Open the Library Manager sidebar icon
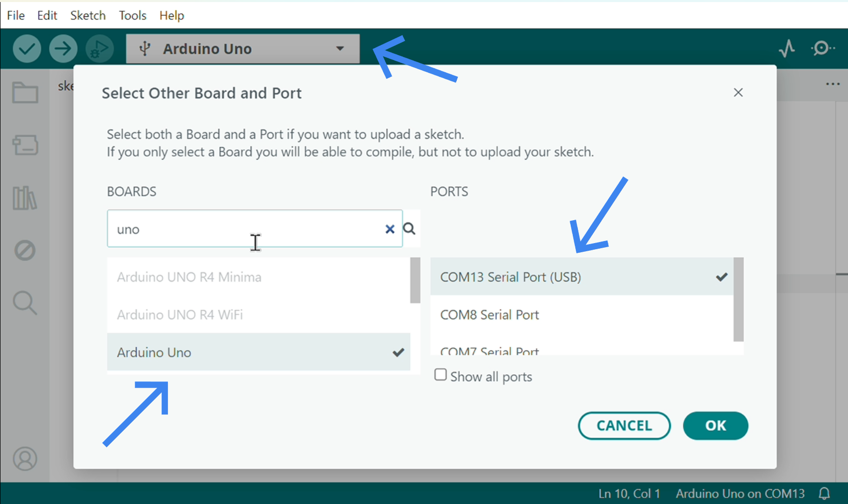This screenshot has width=848, height=504. [x=25, y=198]
